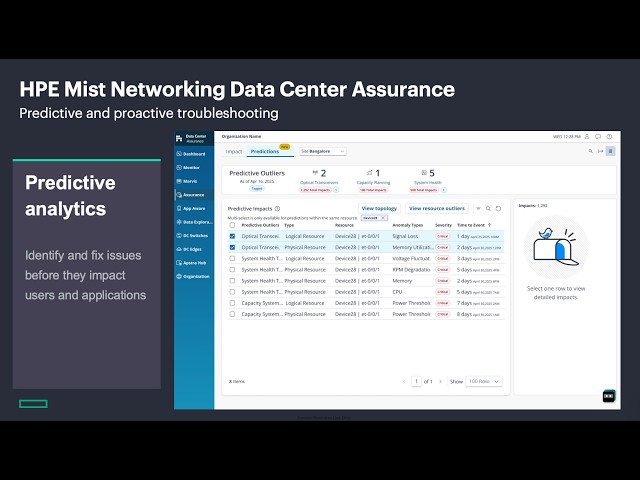The image size is (640, 480).
Task: Click the RPM Degradation cell
Action: pos(411,269)
